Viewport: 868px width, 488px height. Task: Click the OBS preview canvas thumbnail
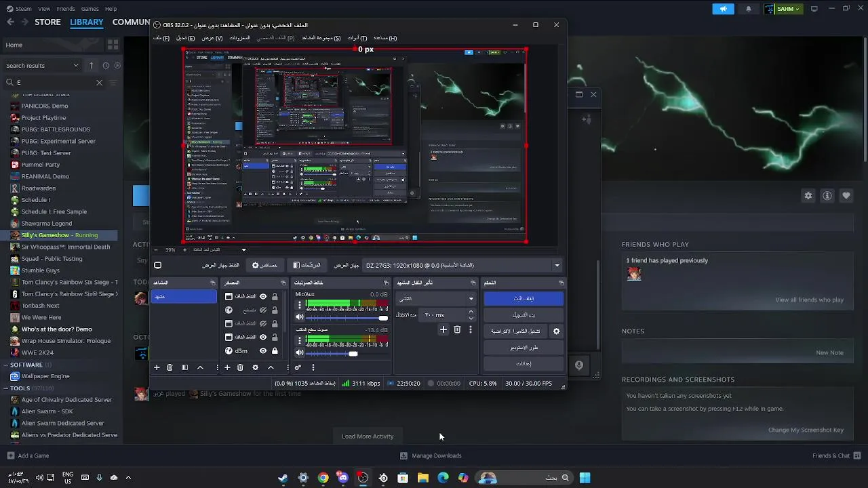pos(355,145)
